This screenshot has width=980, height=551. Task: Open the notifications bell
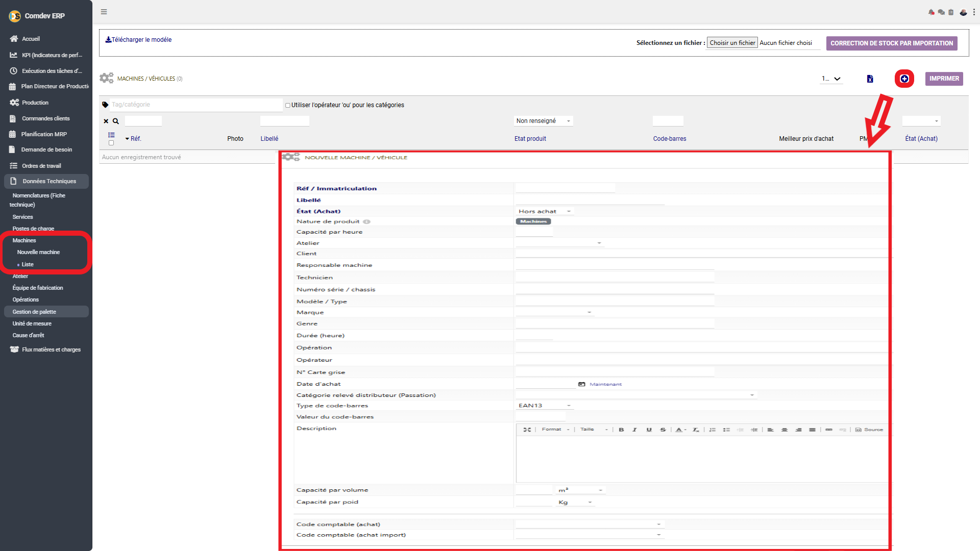point(931,12)
